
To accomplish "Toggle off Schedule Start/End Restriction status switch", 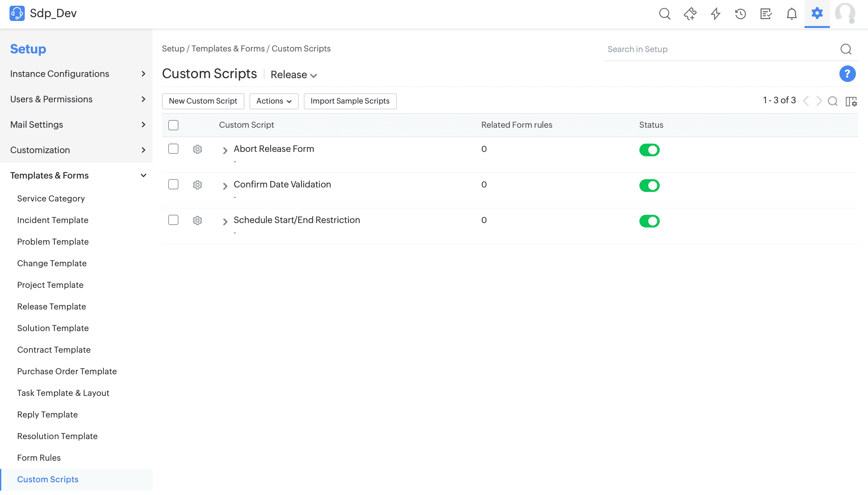I will [x=649, y=221].
